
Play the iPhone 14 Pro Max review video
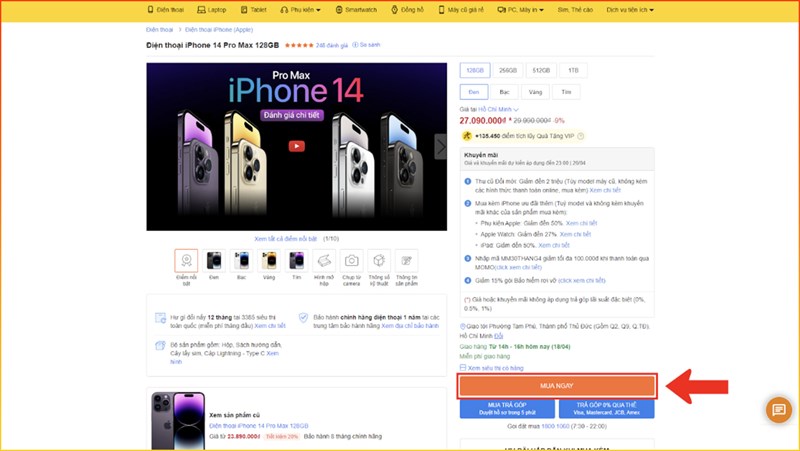point(296,146)
